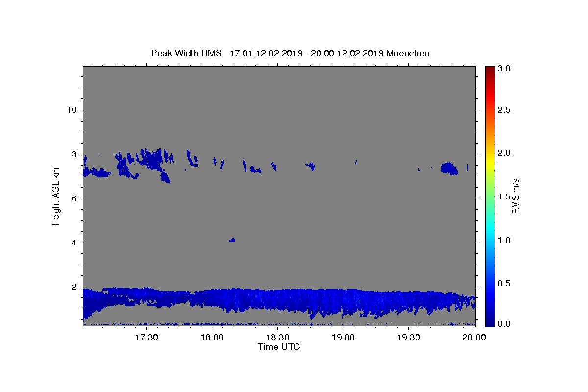Click the height tick label 4
The width and height of the screenshot is (588, 392).
(x=73, y=243)
